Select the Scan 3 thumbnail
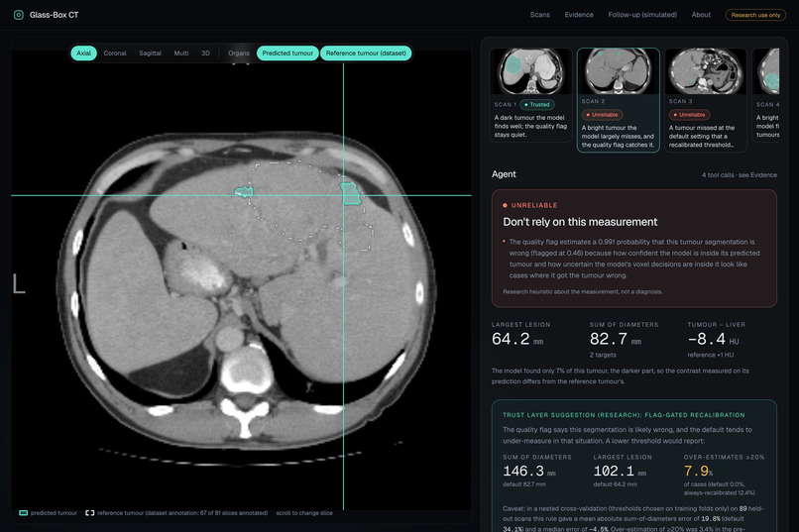Image resolution: width=799 pixels, height=532 pixels. (705, 71)
